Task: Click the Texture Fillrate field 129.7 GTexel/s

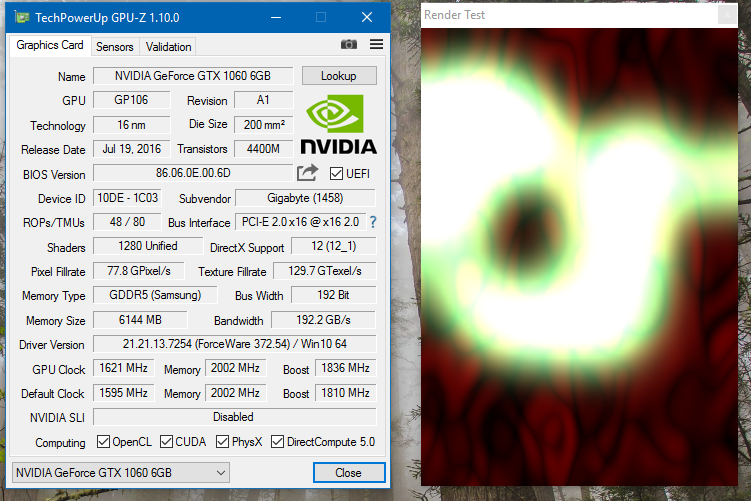Action: 325,271
